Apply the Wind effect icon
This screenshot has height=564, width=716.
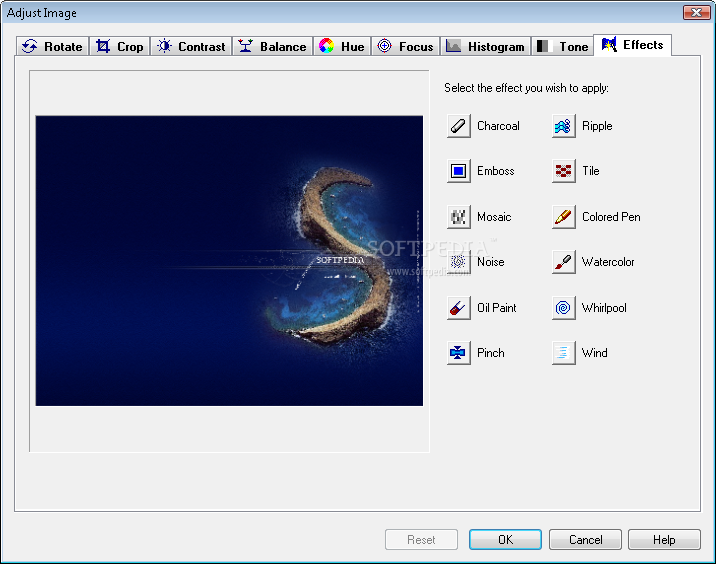(x=563, y=353)
